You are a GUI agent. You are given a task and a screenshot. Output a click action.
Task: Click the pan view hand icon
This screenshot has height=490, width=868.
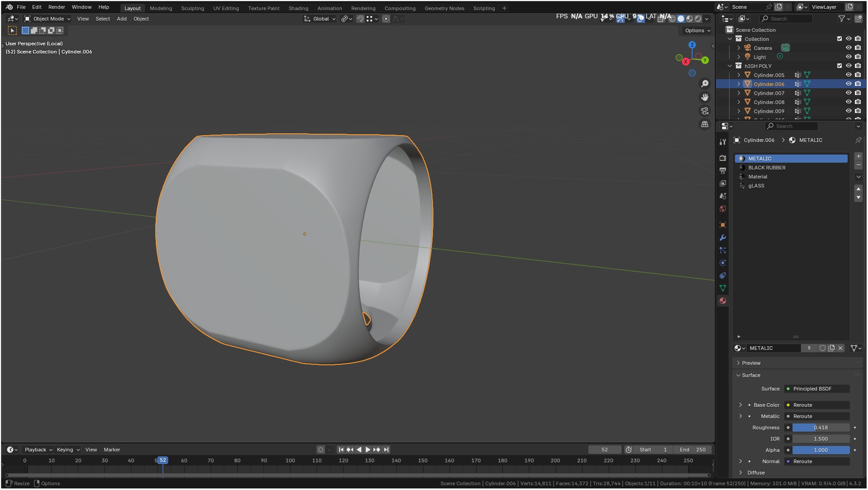705,97
